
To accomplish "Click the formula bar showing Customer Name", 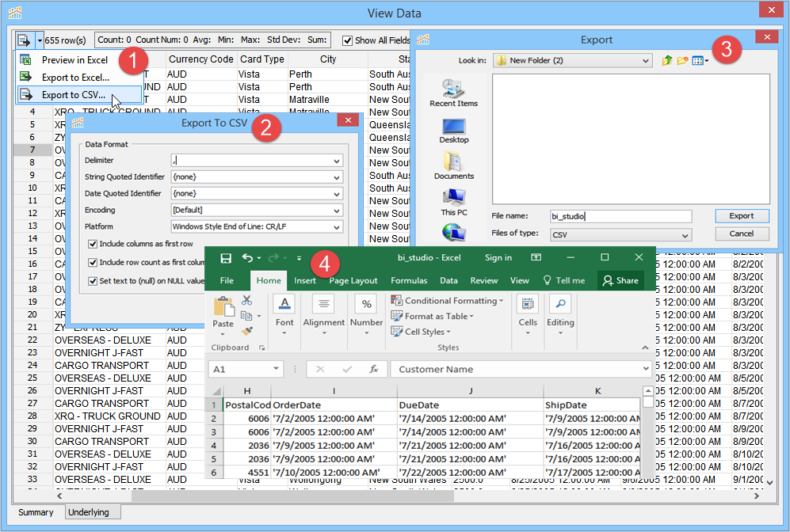I will [x=520, y=370].
